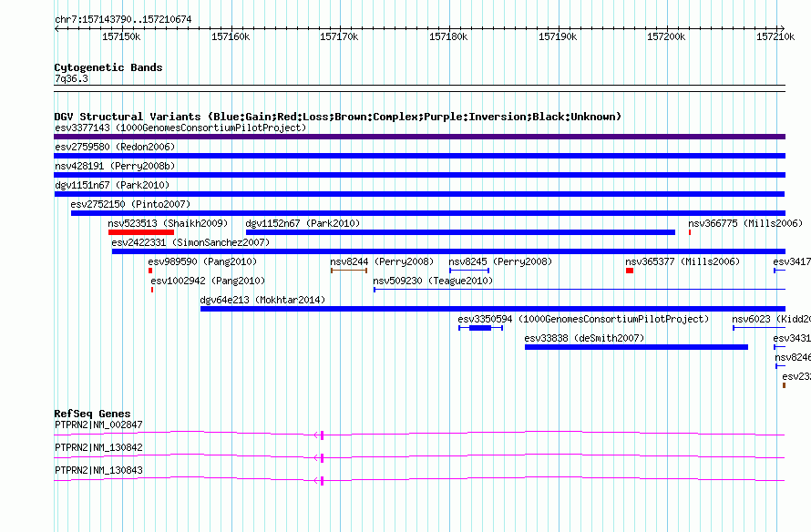Select the red nsv365377 loss block
811x532 pixels.
(x=630, y=271)
